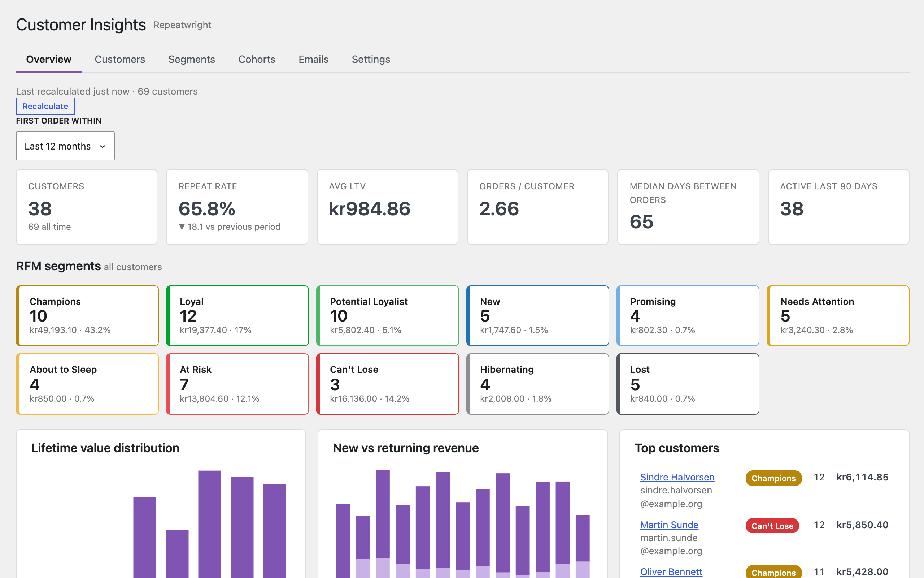The height and width of the screenshot is (578, 924).
Task: Open Oliver Bennett's customer profile link
Action: pos(671,572)
